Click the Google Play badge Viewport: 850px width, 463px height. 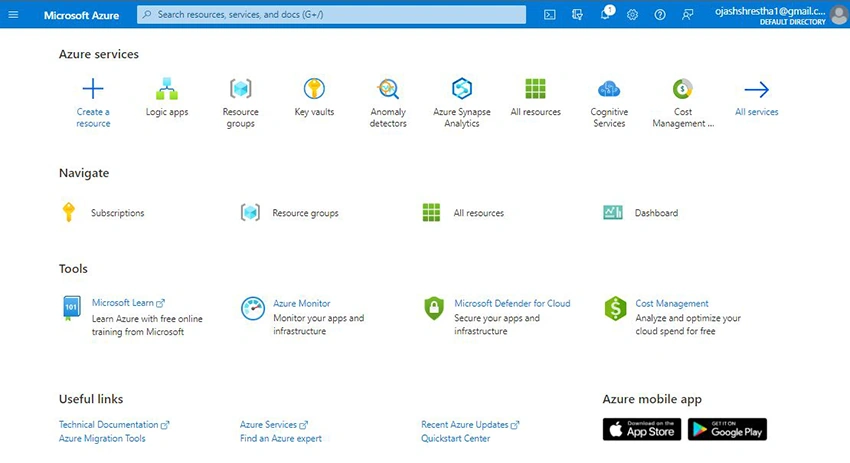727,429
